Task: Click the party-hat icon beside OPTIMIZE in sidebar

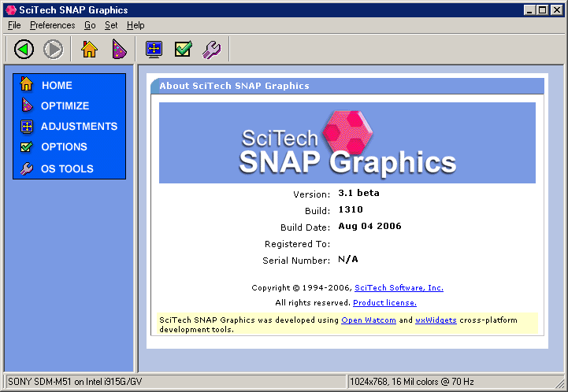Action: [27, 105]
